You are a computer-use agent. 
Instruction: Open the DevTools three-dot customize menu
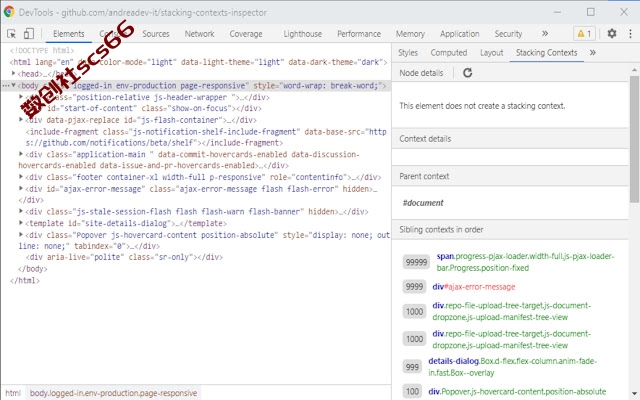(x=630, y=33)
